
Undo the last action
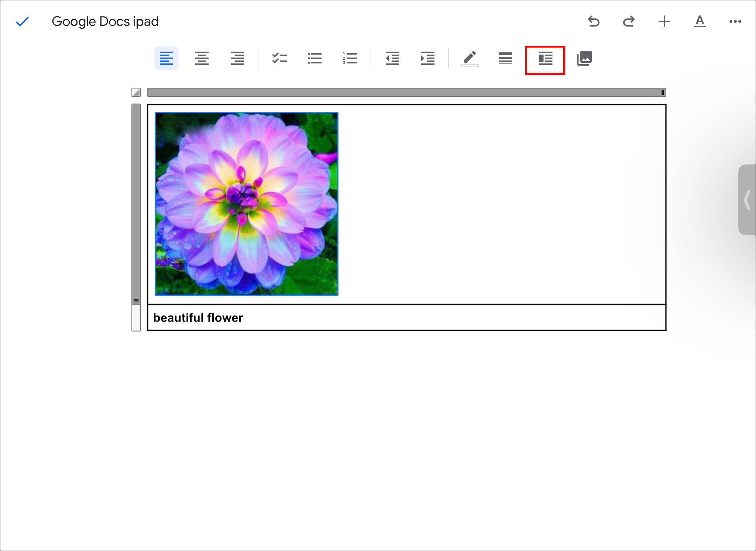594,22
